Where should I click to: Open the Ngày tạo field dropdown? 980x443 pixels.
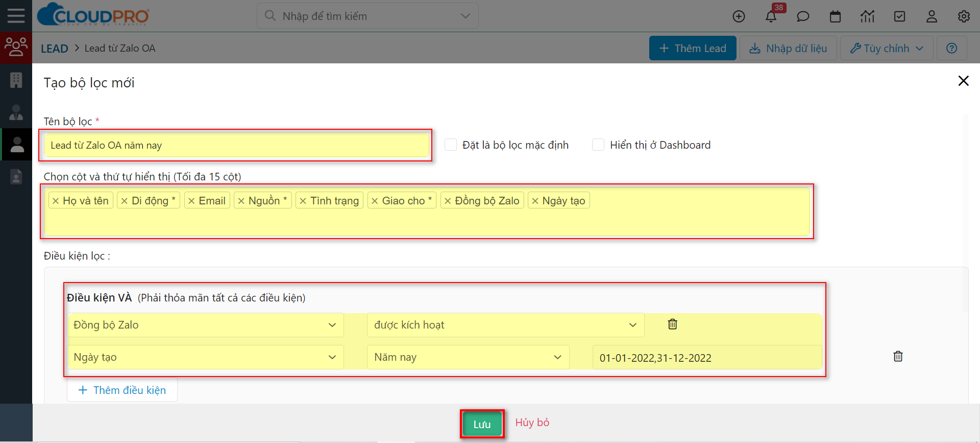tap(205, 357)
